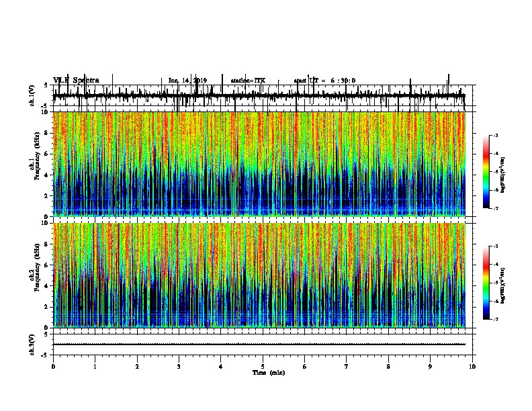Click the ch.2 "Frequency (kHz)" axis label
This screenshot has height=411, width=532.
pos(37,267)
